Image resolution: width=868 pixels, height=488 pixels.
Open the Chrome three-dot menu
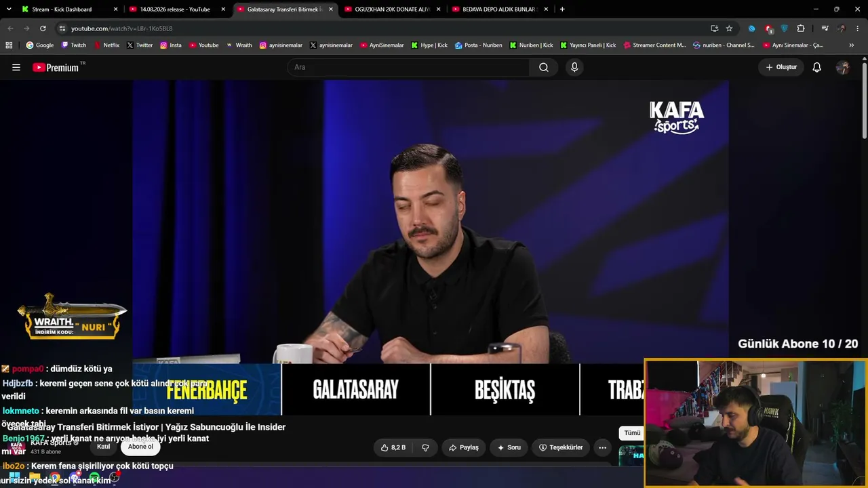(x=858, y=28)
